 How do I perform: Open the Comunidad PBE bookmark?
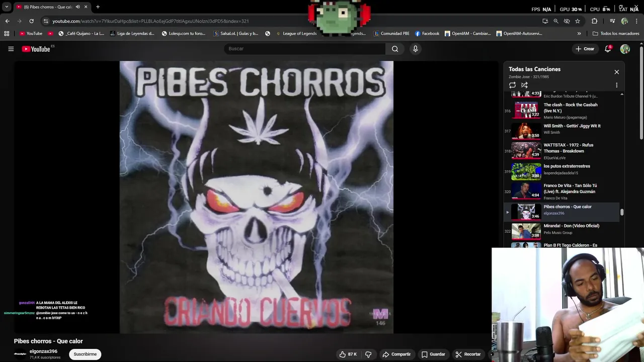(x=391, y=34)
